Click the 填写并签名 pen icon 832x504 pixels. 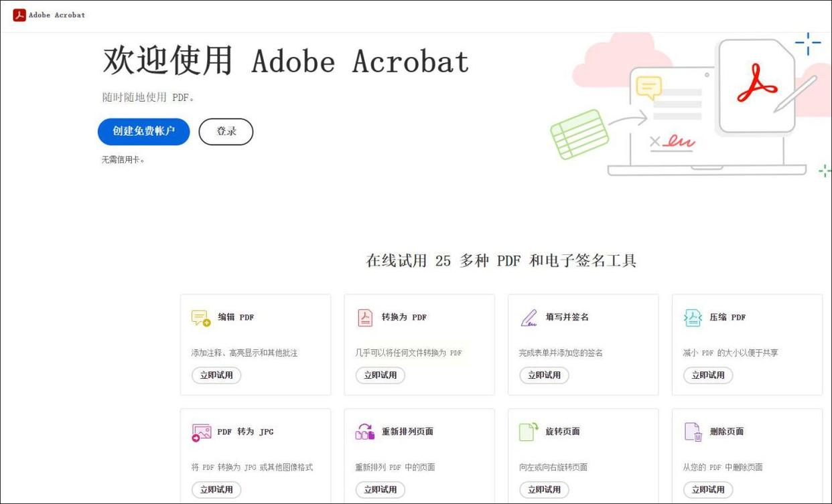point(529,317)
